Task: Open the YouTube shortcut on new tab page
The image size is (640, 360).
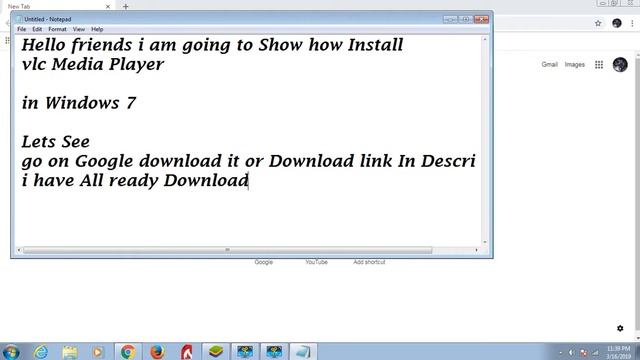Action: click(317, 262)
